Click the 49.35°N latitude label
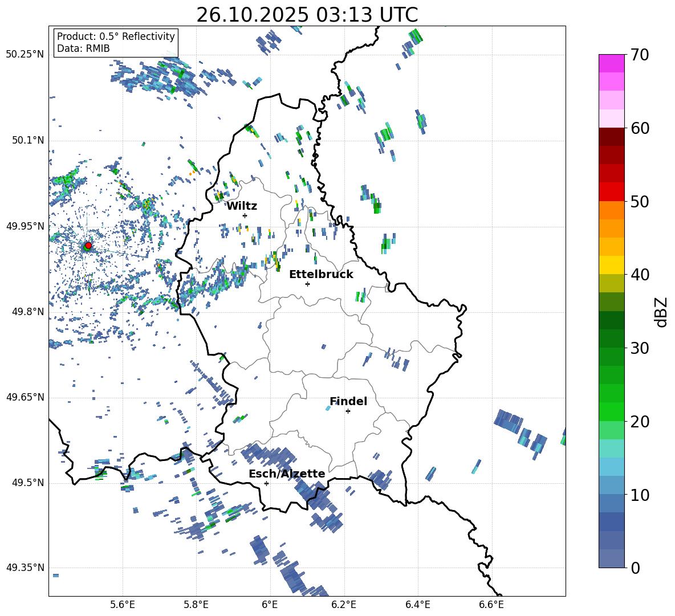Image resolution: width=675 pixels, height=616 pixels. point(25,568)
